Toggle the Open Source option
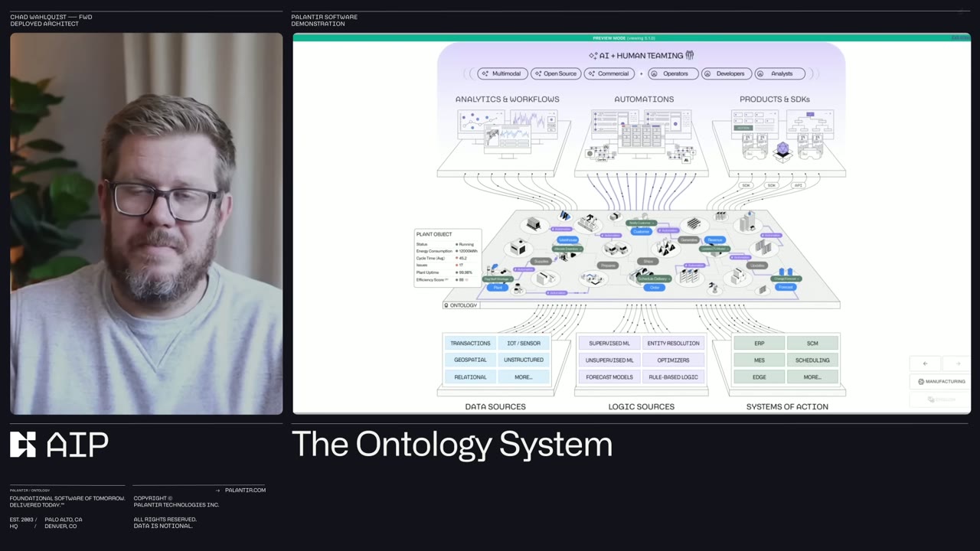Image resolution: width=980 pixels, height=551 pixels. point(555,73)
